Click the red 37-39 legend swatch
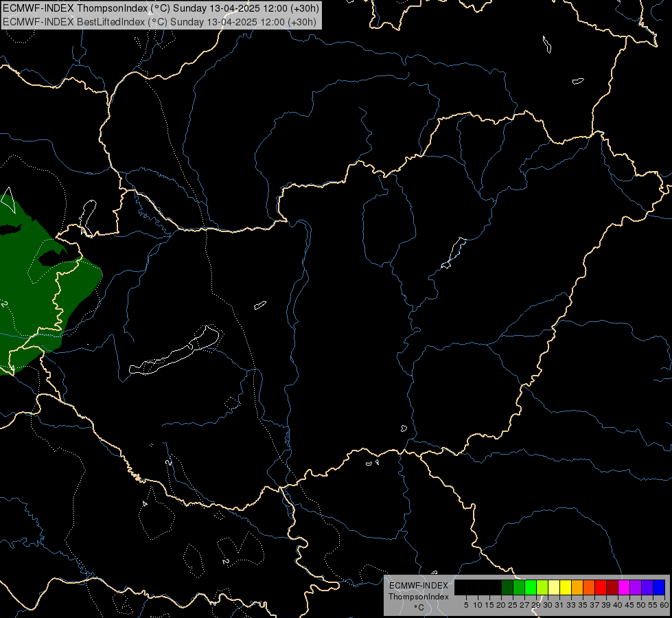Screen dimensions: 672x618 601,587
